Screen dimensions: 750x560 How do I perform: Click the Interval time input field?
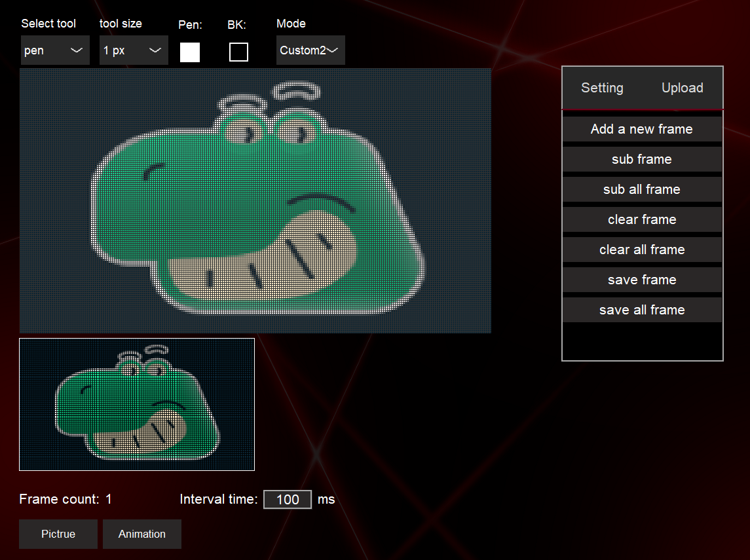pos(288,500)
